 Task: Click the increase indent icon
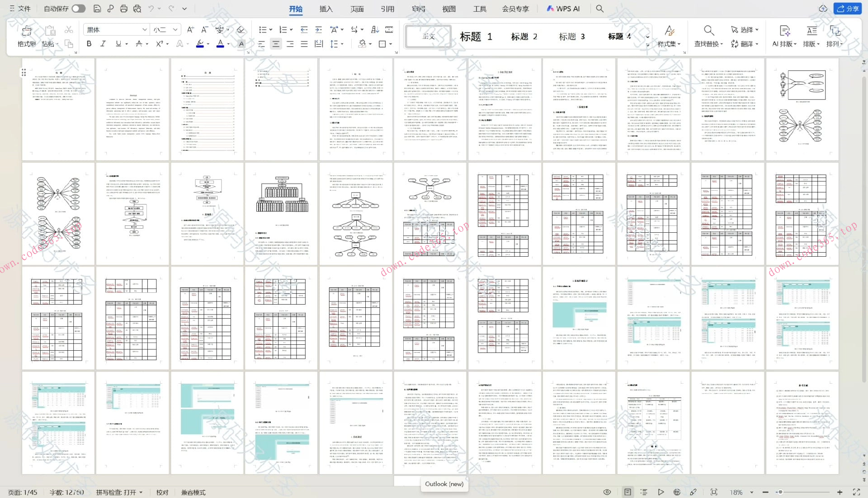pyautogui.click(x=319, y=30)
